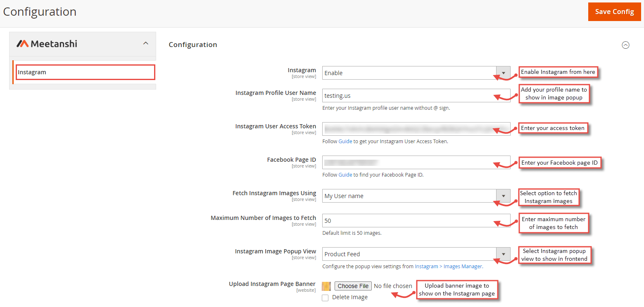Open Fetch Instagram Images Using dropdown

pos(416,196)
